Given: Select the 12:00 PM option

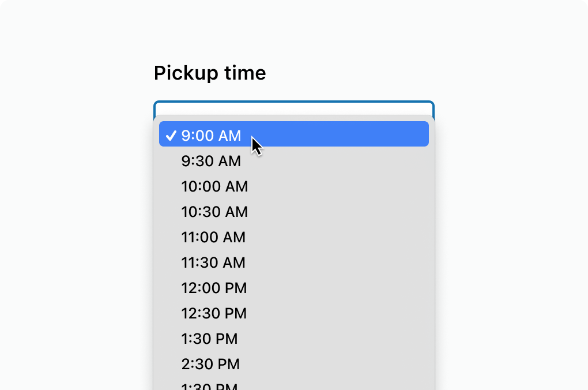Looking at the screenshot, I should coord(293,288).
